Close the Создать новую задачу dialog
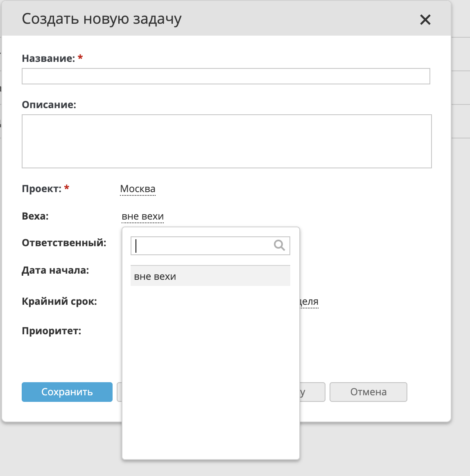 (x=425, y=20)
